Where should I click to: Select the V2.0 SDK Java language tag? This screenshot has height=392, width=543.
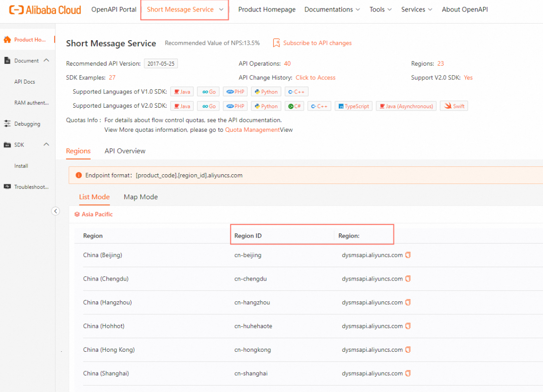[182, 106]
